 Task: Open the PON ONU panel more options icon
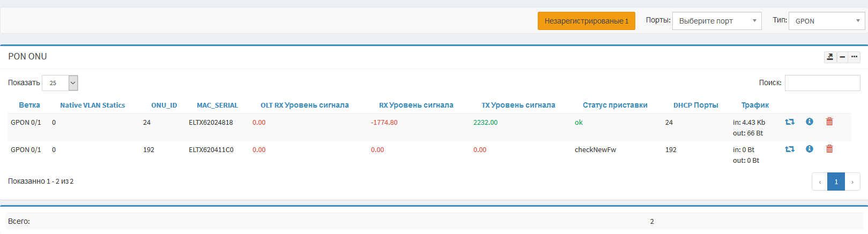[854, 57]
